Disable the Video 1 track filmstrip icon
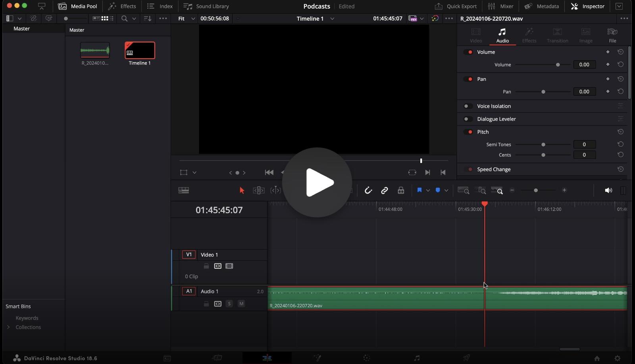The width and height of the screenshot is (635, 364). tap(229, 266)
